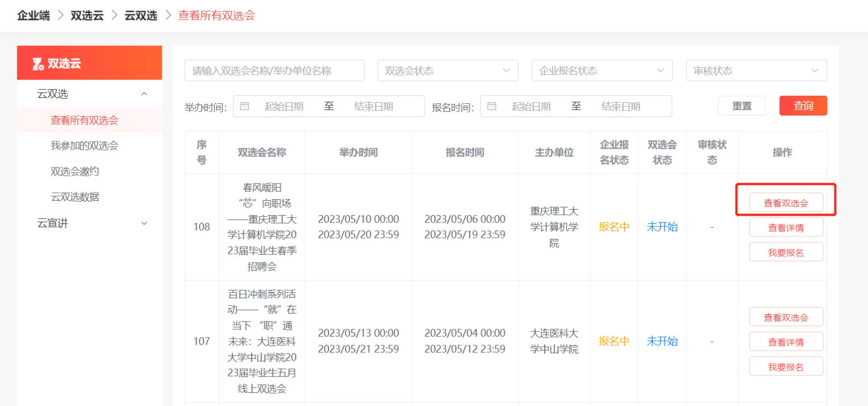Click 举办时间 结束日期 field
The width and height of the screenshot is (868, 406).
pos(374,106)
